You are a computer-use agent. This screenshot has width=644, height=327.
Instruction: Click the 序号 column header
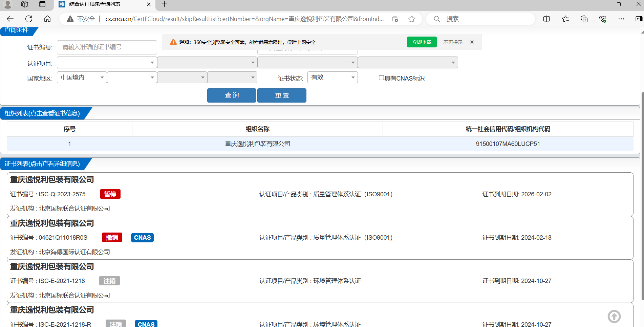pos(69,129)
